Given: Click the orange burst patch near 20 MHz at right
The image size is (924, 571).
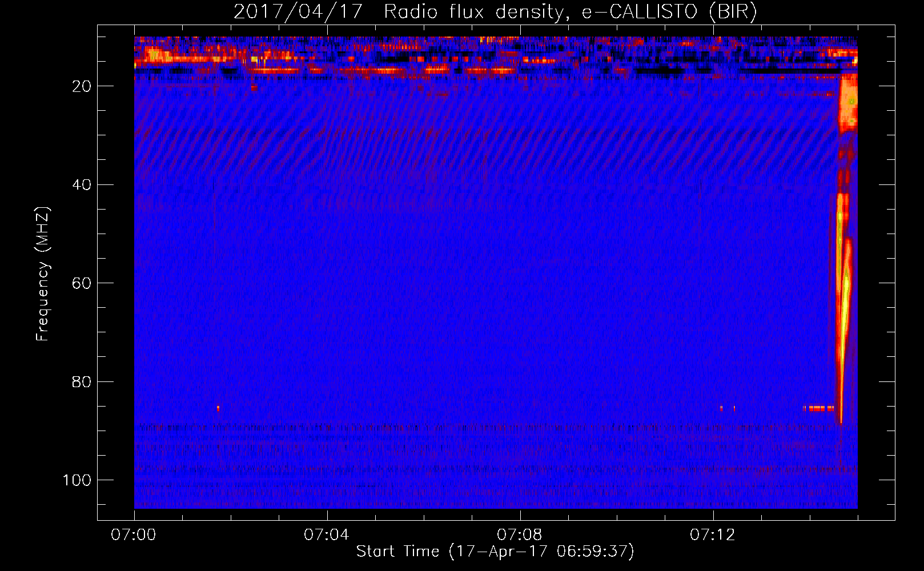Looking at the screenshot, I should click(848, 103).
